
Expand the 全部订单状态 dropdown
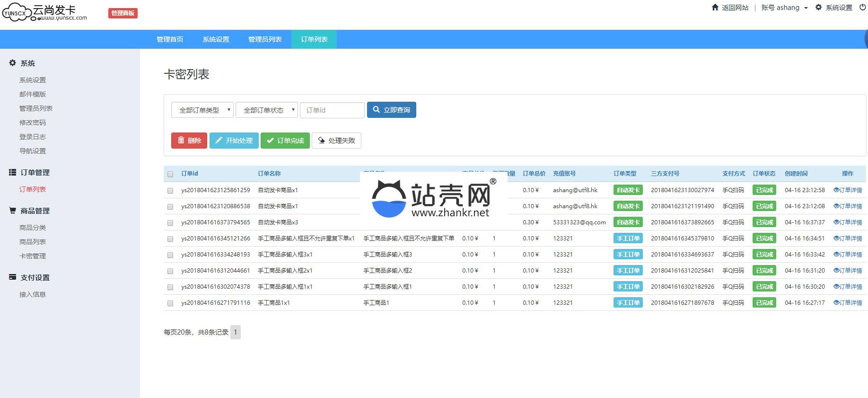click(x=267, y=110)
